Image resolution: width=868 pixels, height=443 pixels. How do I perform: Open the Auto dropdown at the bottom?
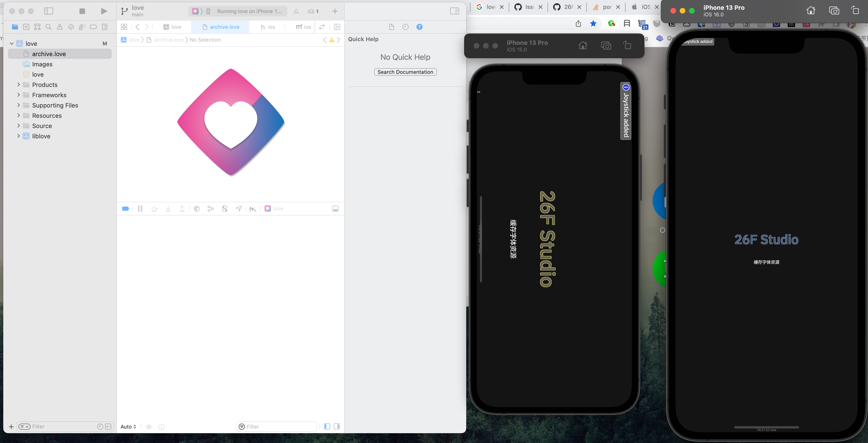pyautogui.click(x=128, y=426)
